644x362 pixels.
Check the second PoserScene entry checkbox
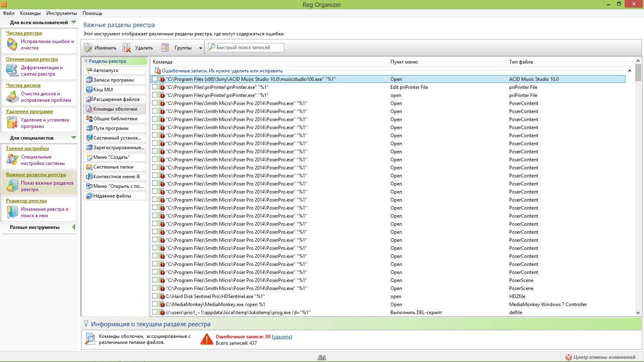(x=155, y=288)
